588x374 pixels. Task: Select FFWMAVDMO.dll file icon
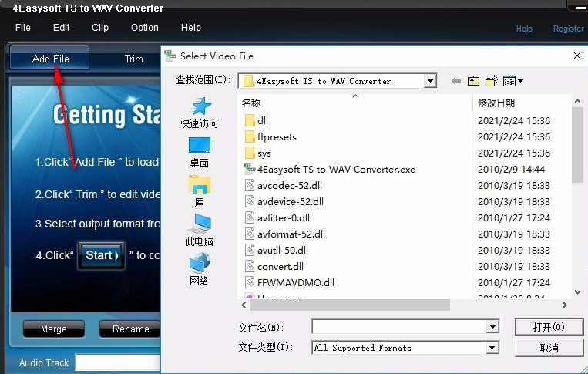tap(250, 282)
